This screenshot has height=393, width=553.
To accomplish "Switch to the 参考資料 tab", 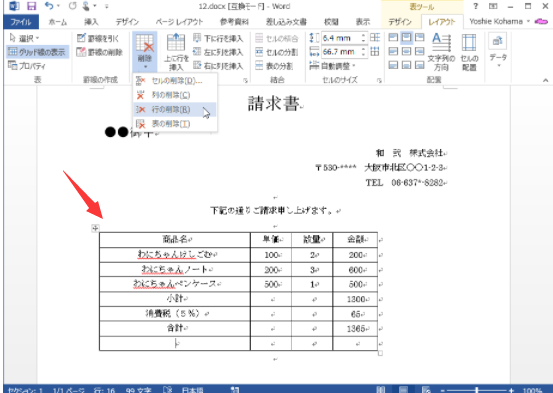I will point(234,22).
